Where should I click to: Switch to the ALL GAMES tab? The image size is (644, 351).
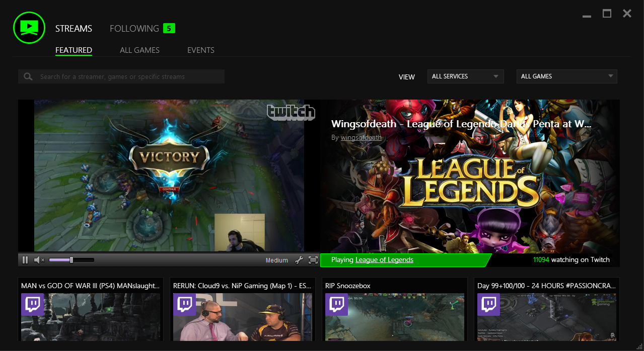pyautogui.click(x=139, y=50)
